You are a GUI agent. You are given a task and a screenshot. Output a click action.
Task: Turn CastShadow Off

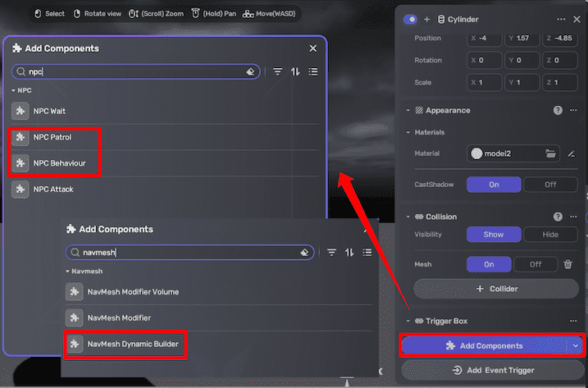(550, 185)
